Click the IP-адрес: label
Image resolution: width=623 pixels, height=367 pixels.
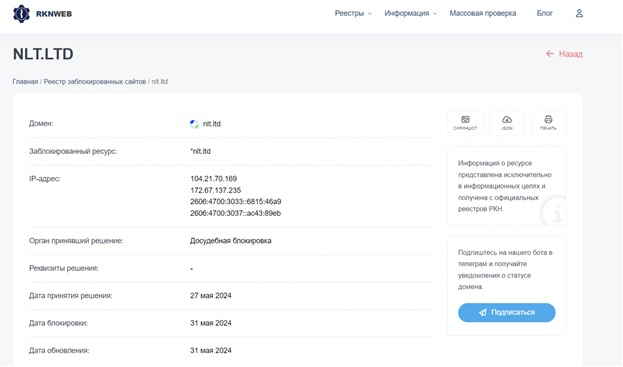click(x=44, y=179)
